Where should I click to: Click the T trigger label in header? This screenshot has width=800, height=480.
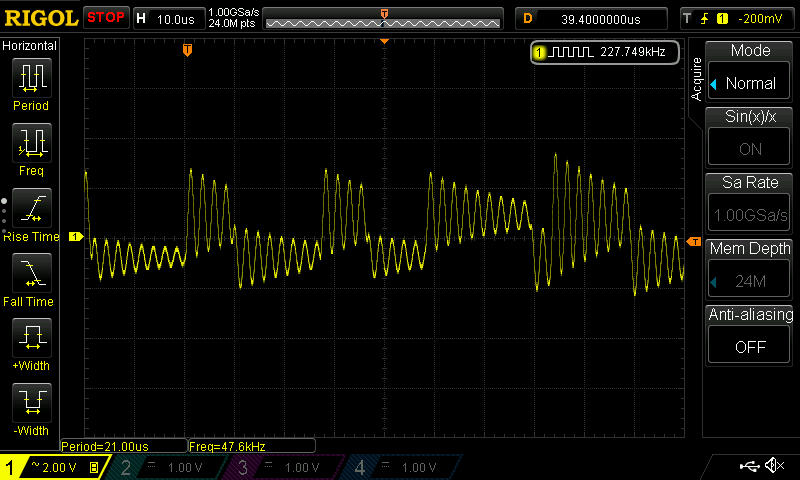[x=687, y=19]
